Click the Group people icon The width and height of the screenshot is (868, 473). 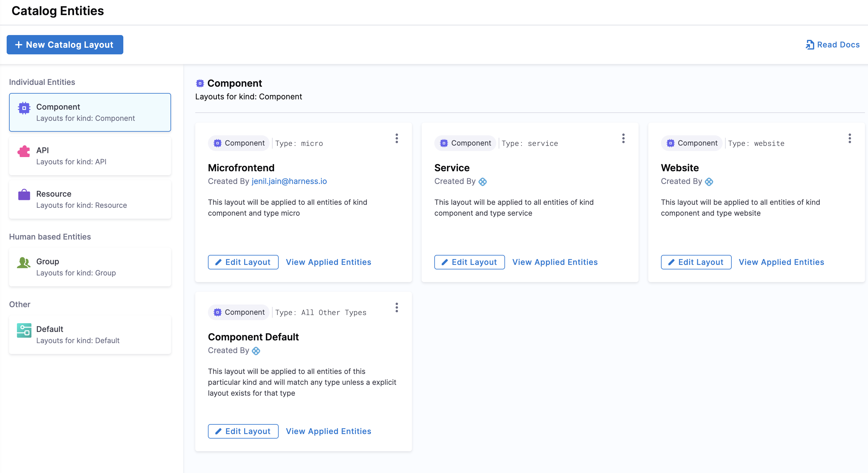[x=24, y=262]
